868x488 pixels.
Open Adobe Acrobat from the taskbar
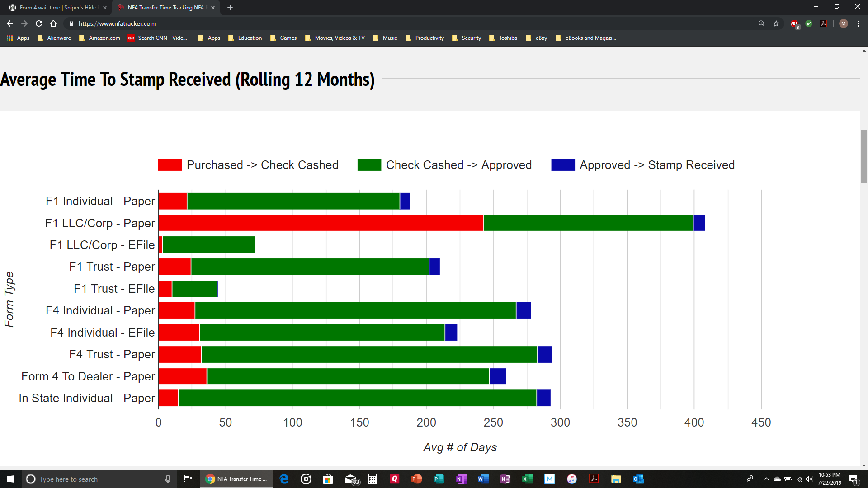pyautogui.click(x=594, y=479)
